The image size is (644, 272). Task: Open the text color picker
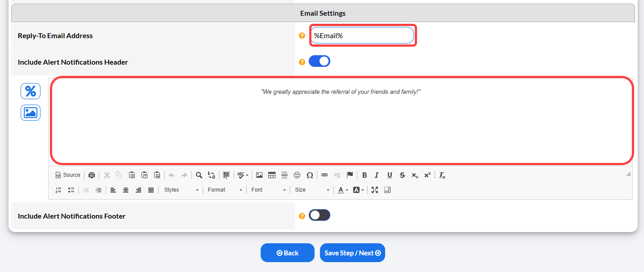coord(343,190)
